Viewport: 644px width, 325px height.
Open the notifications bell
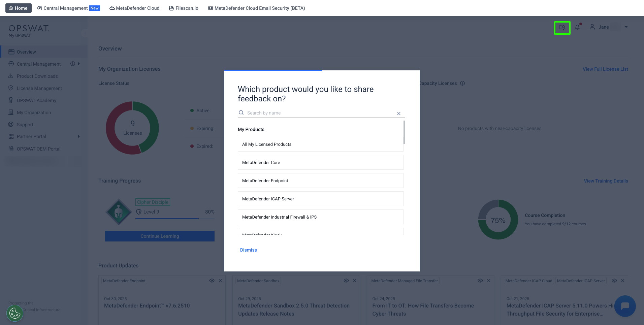pos(577,27)
